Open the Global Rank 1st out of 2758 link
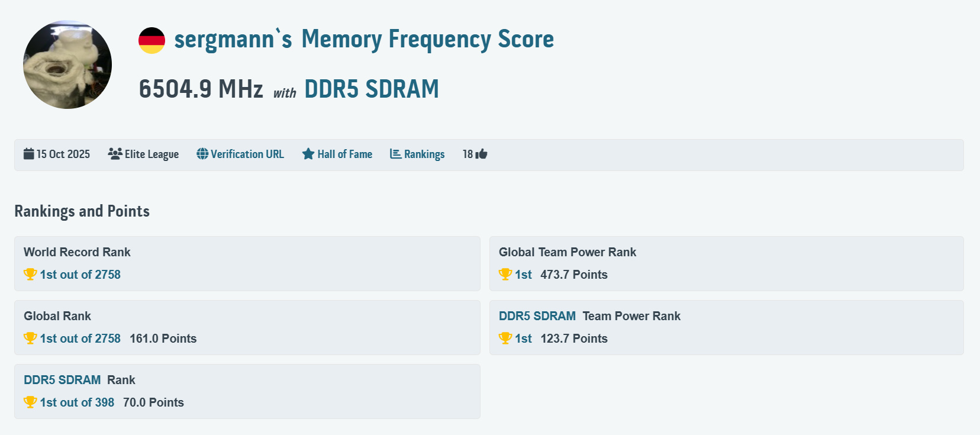The width and height of the screenshot is (980, 435). click(80, 339)
